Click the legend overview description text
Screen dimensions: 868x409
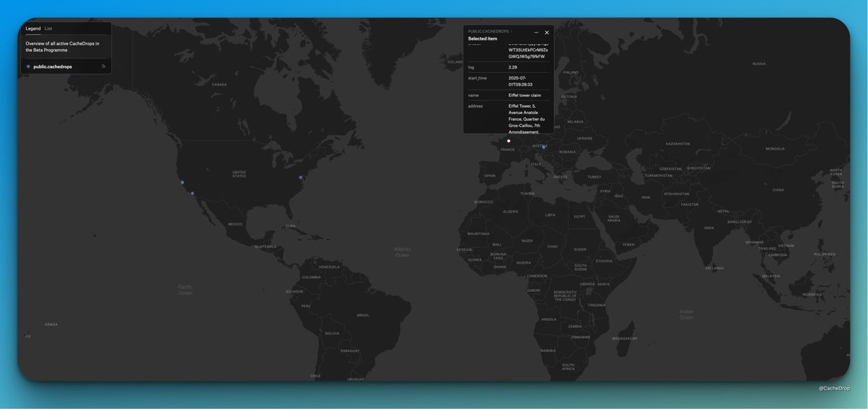(63, 47)
